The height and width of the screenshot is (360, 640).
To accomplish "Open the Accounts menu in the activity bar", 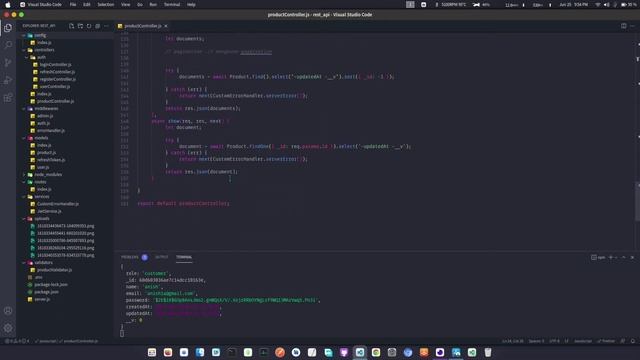I will tap(8, 311).
